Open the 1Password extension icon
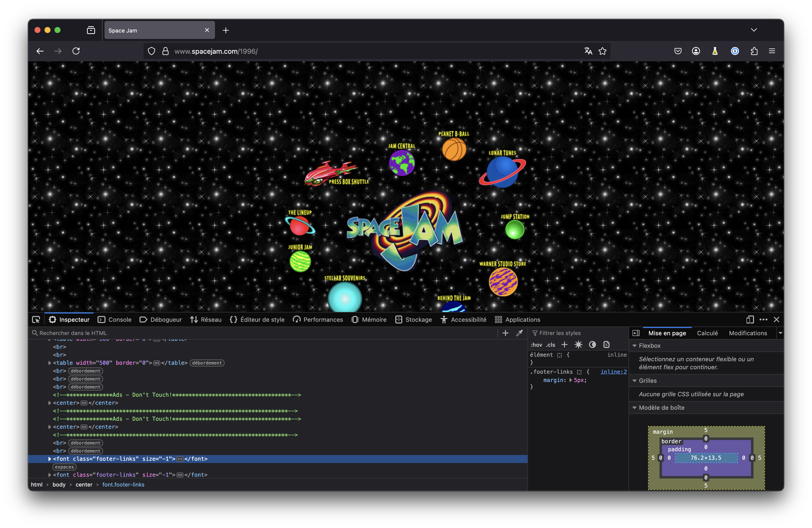The height and width of the screenshot is (528, 812). [735, 51]
